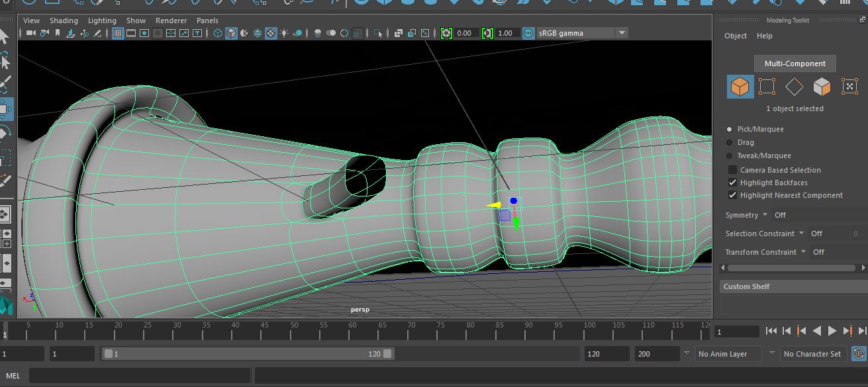Switch to Vertex selection mode icon
The image size is (868, 387).
coord(767,87)
